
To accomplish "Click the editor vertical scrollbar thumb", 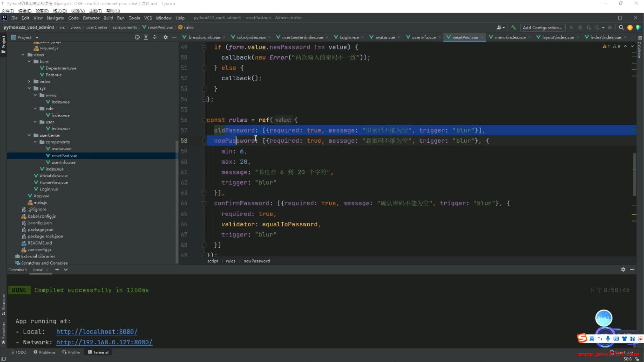I will [x=634, y=174].
